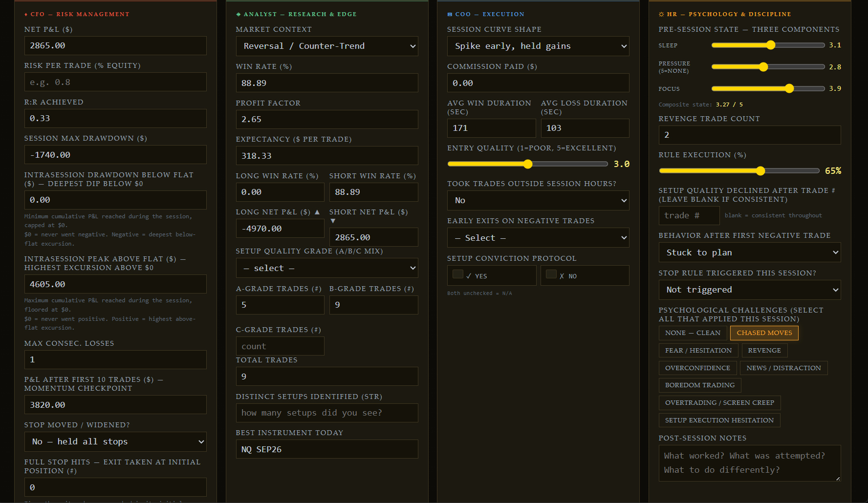
Task: Click the COO header icon
Action: 450,15
